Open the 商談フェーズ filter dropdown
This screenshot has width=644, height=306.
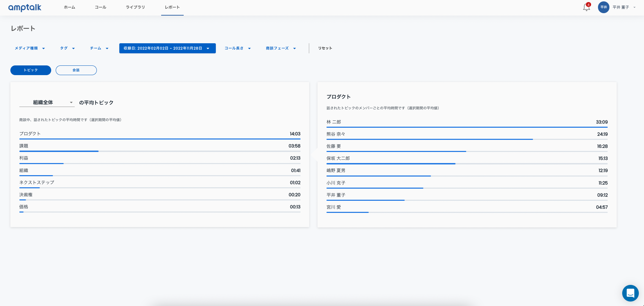281,48
